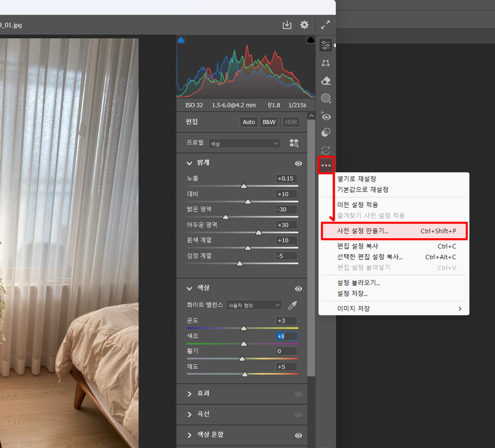The width and height of the screenshot is (495, 448).
Task: Expand the 효과 section
Action: coord(189,394)
